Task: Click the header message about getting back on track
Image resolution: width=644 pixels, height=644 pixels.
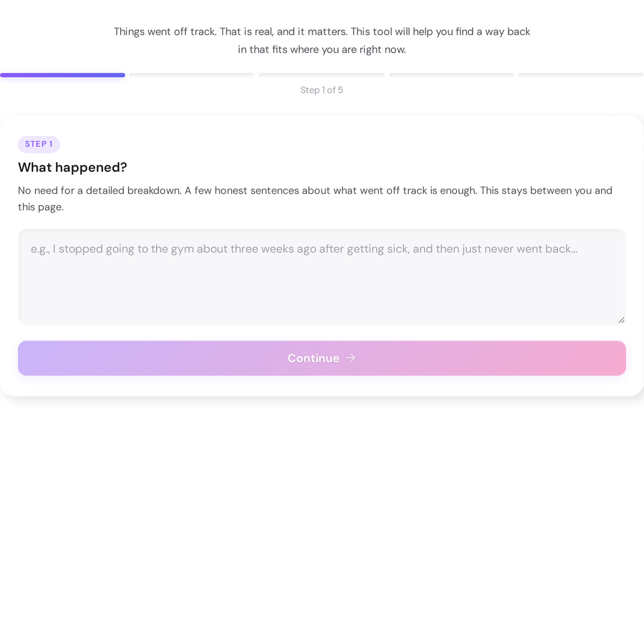Action: pos(322,40)
